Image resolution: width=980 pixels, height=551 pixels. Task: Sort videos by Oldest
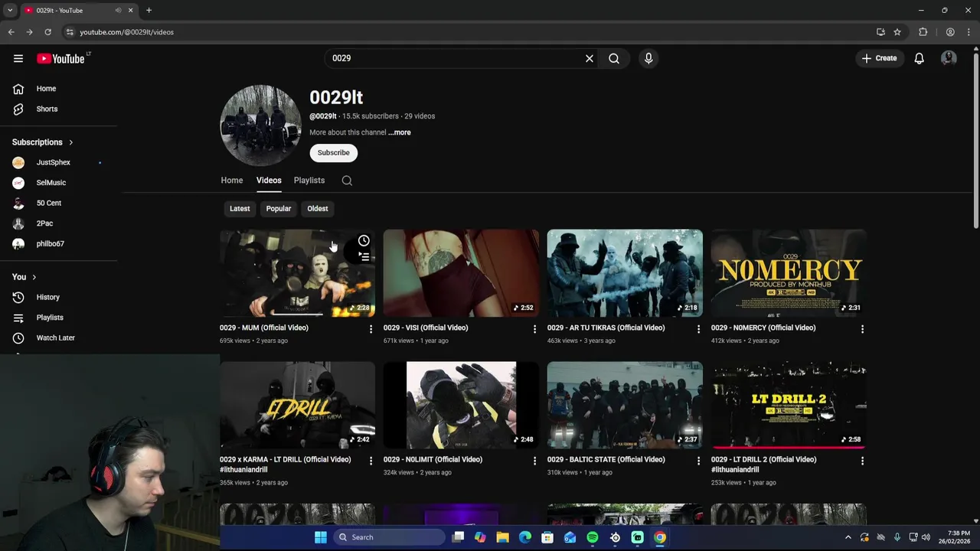318,208
